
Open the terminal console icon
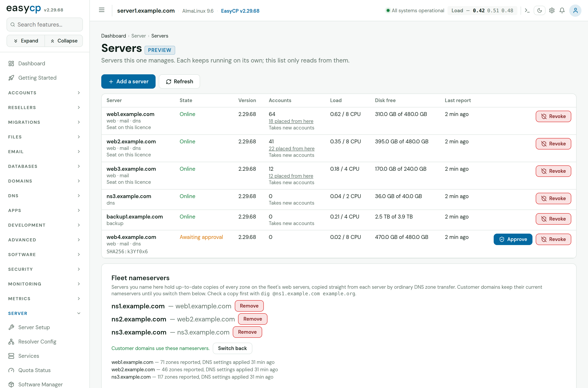527,10
